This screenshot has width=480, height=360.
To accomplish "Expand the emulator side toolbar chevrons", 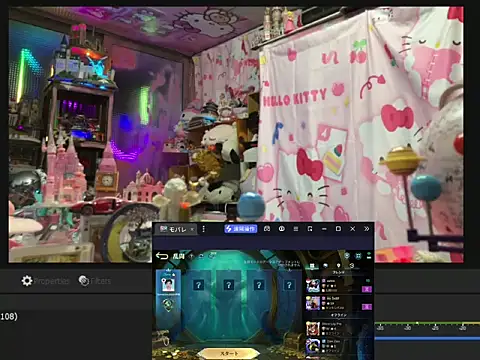I will 366,229.
